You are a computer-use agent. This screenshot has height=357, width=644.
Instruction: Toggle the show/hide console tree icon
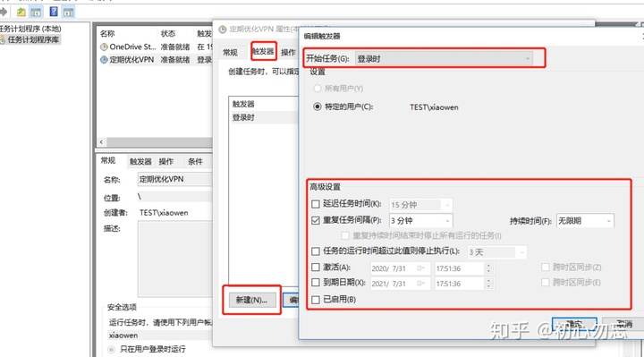(36, 12)
